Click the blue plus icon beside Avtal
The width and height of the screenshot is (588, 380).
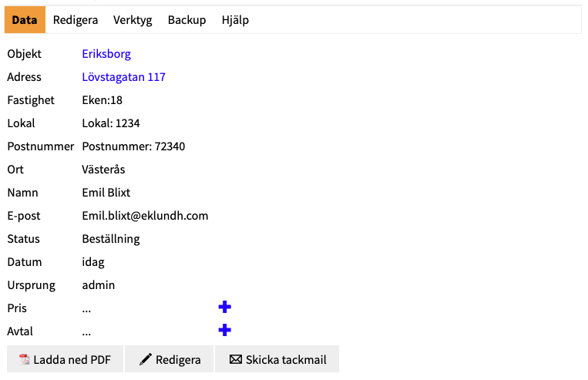click(x=224, y=331)
